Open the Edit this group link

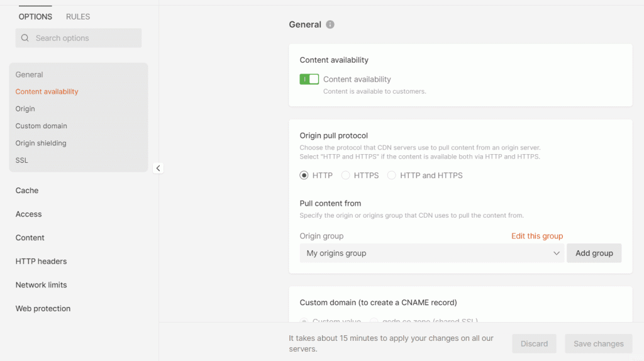coord(536,236)
